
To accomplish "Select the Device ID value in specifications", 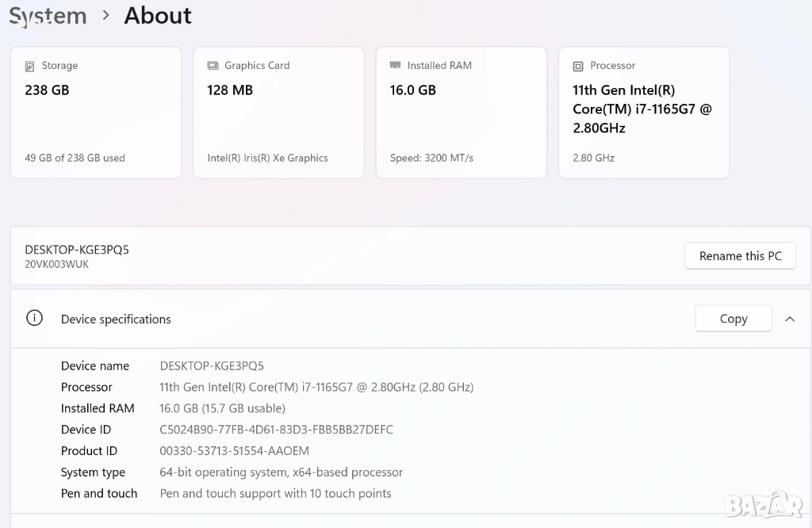I will (x=276, y=430).
